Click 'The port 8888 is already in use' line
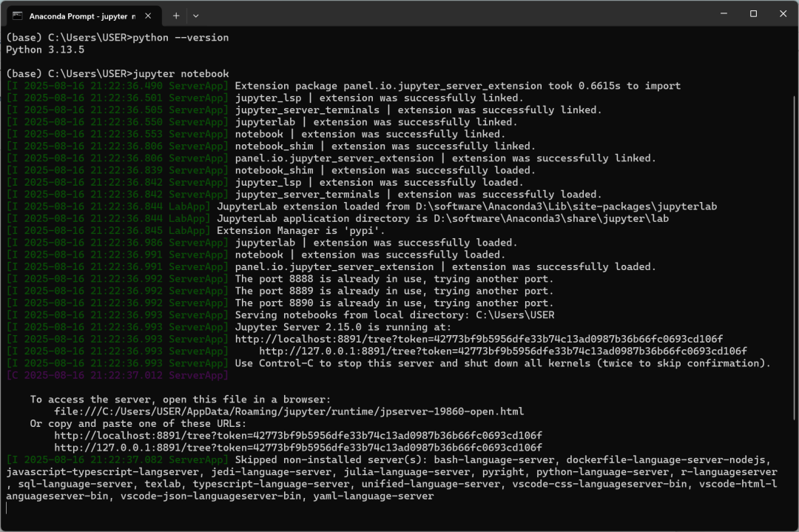799x532 pixels. coord(394,279)
